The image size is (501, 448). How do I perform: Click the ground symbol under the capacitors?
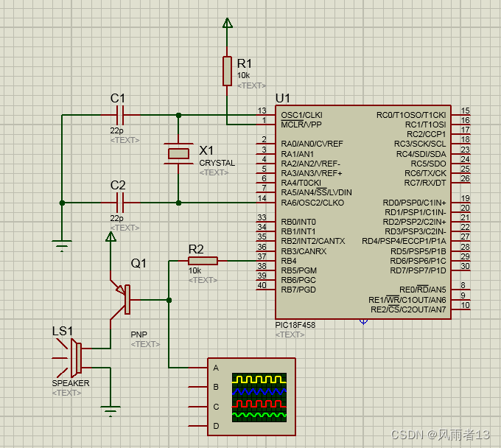(62, 246)
